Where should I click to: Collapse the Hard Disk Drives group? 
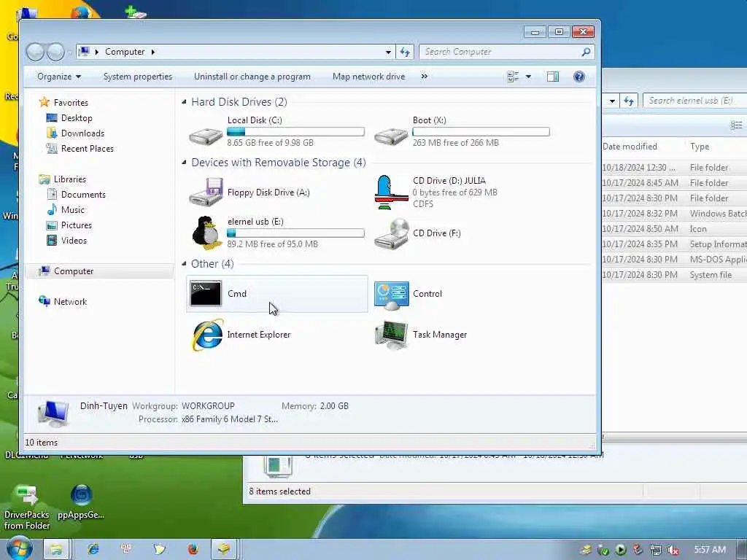(184, 102)
